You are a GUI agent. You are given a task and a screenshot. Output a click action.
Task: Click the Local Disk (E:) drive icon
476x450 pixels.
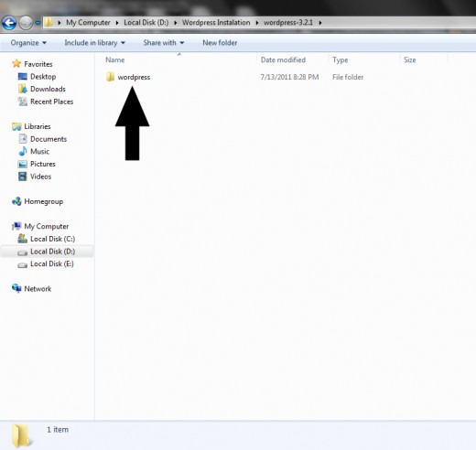23,265
